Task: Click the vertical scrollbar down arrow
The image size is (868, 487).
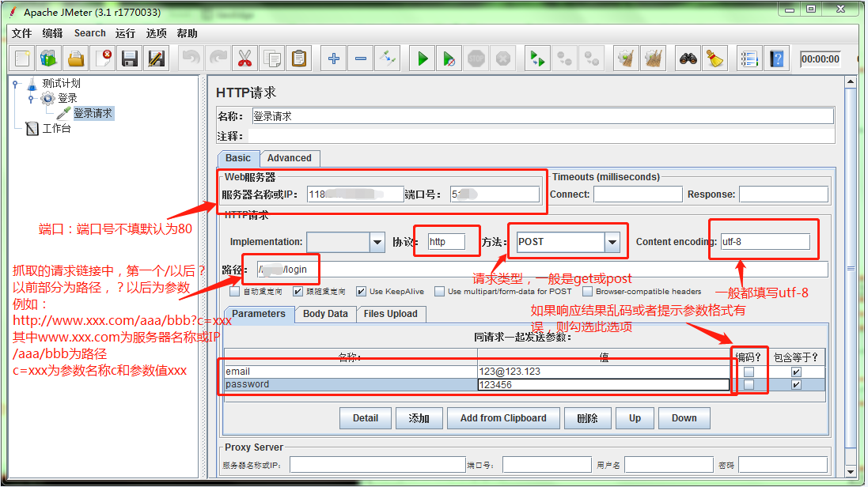Action: coord(851,472)
